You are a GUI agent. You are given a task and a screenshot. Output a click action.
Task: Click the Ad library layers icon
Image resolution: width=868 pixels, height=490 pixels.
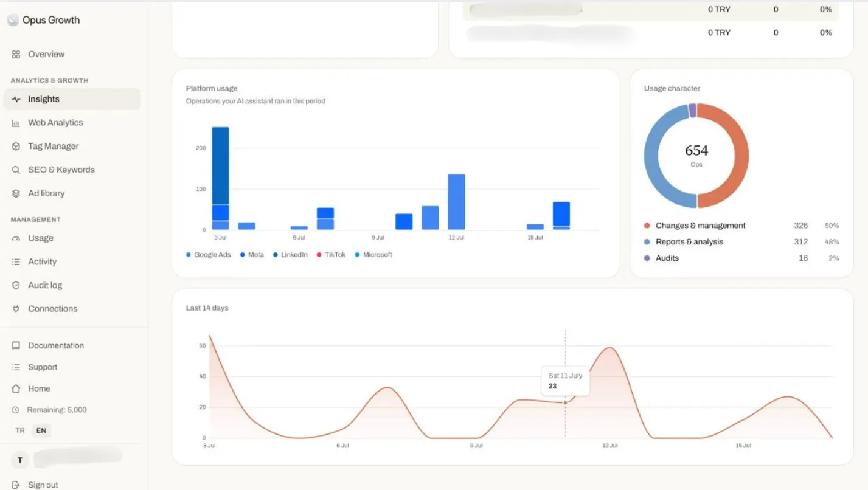(16, 193)
